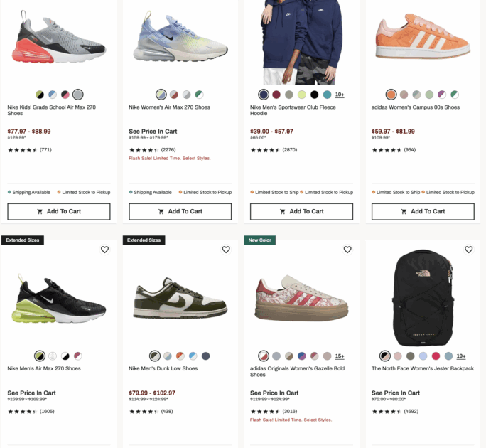Add Nike Women's Air Max 270 to cart

[x=180, y=211]
